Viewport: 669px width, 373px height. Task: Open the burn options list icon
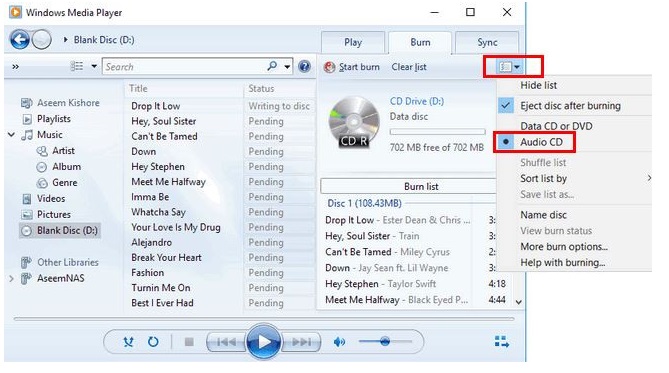point(505,67)
